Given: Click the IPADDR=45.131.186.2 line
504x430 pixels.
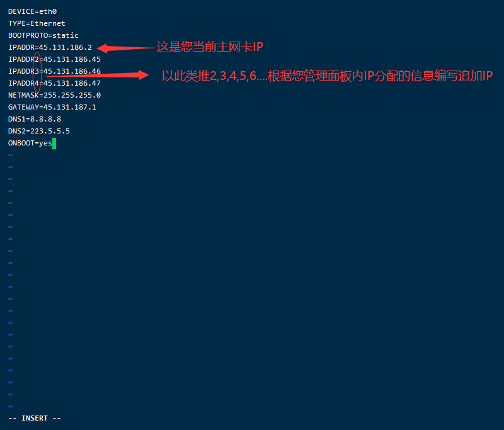Looking at the screenshot, I should pos(50,47).
